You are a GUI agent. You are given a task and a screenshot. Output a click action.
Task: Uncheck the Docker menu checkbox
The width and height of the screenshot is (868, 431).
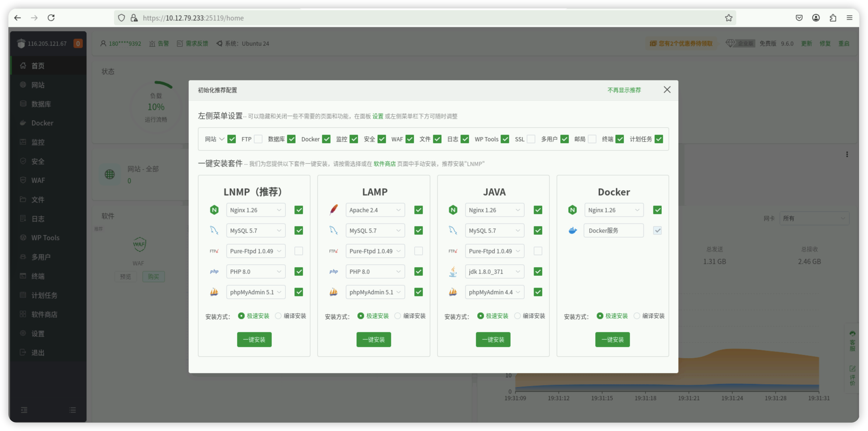326,139
